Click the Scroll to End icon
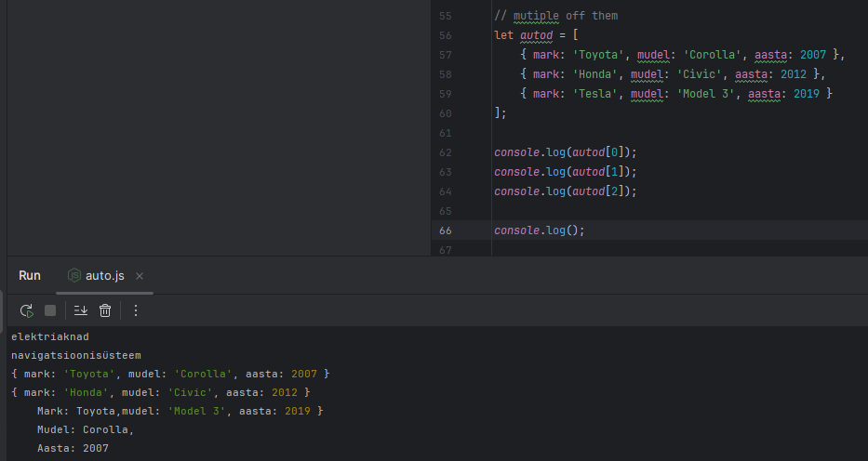Image resolution: width=868 pixels, height=461 pixels. (80, 310)
